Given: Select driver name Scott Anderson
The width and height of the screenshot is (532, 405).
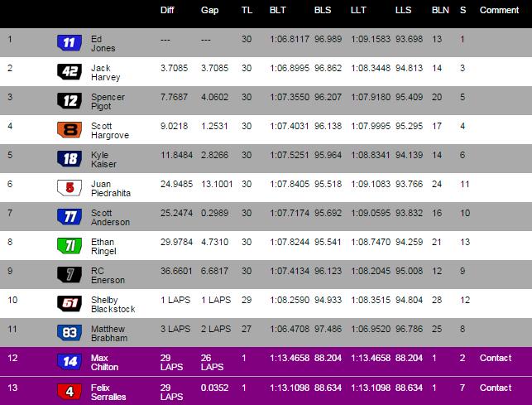Looking at the screenshot, I should [110, 218].
